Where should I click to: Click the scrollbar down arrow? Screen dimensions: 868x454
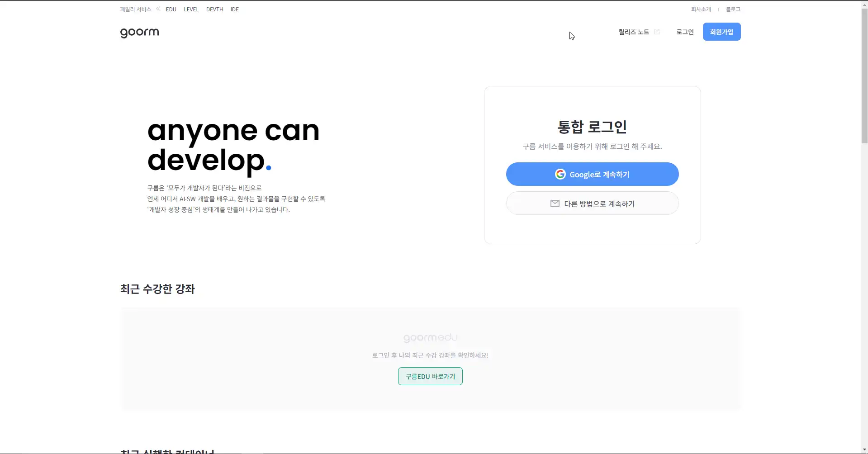click(864, 450)
